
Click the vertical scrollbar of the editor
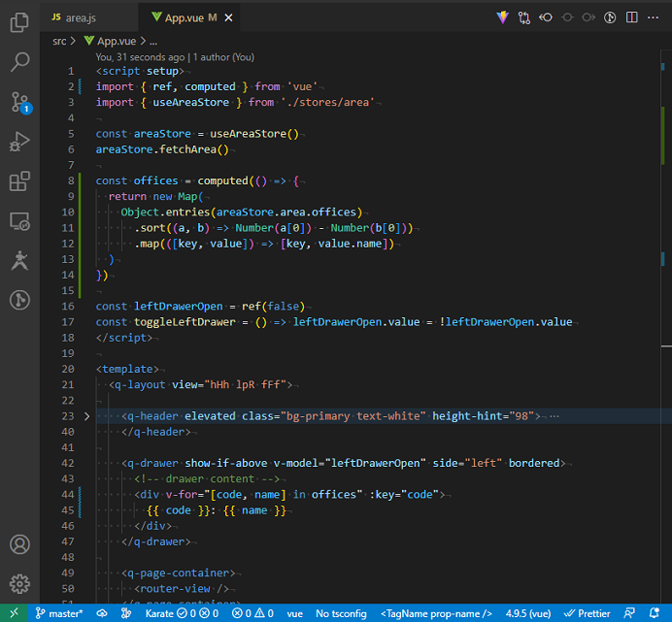[666, 326]
